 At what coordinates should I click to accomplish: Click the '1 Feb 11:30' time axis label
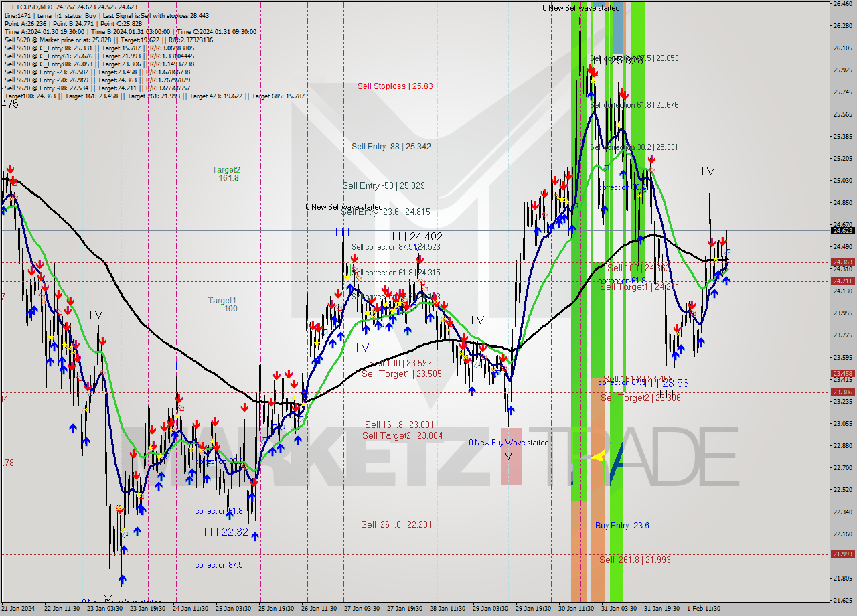(703, 609)
